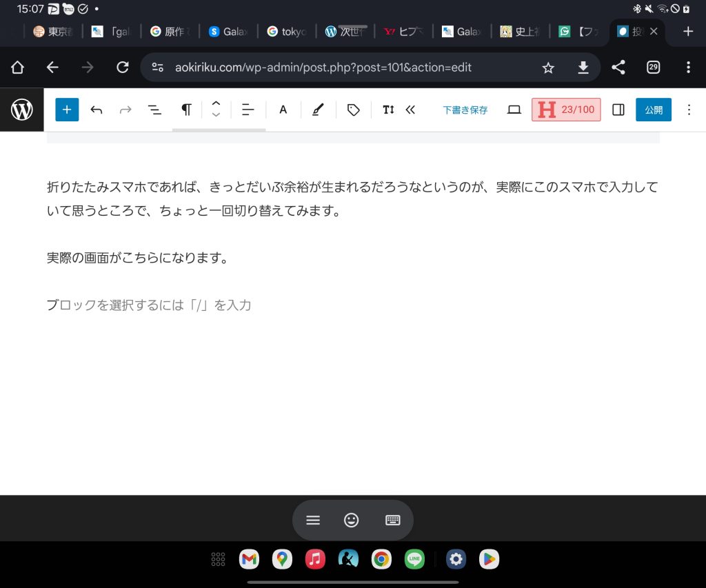
Task: Toggle the settings sidebar panel
Action: click(x=618, y=110)
